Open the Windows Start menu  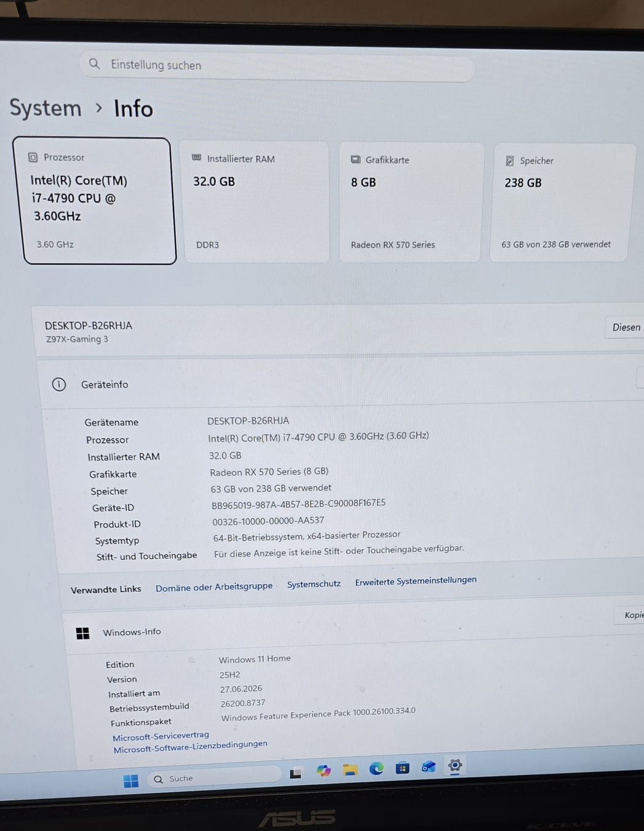coord(130,781)
